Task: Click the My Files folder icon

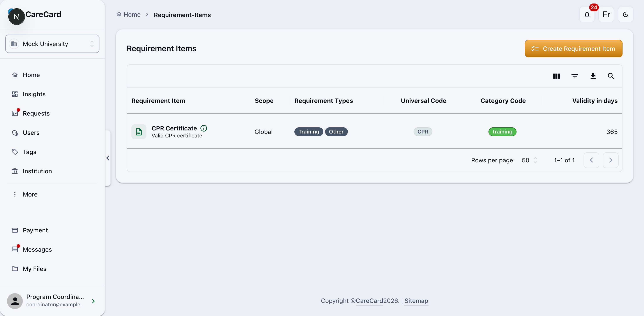Action: pyautogui.click(x=15, y=269)
